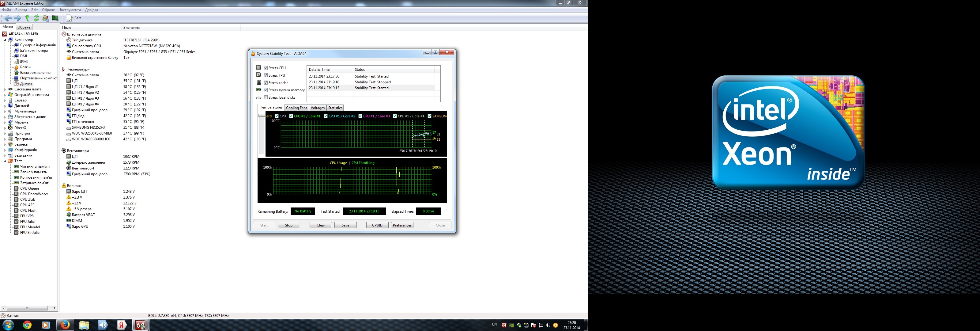Select CPU Queen benchmark in tree
980x331 pixels.
pos(29,188)
